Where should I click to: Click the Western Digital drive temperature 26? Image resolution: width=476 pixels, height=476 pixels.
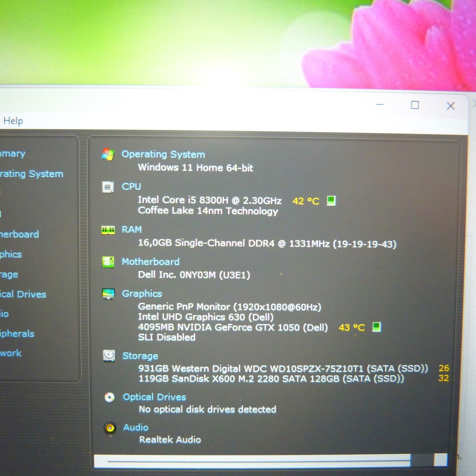(444, 368)
